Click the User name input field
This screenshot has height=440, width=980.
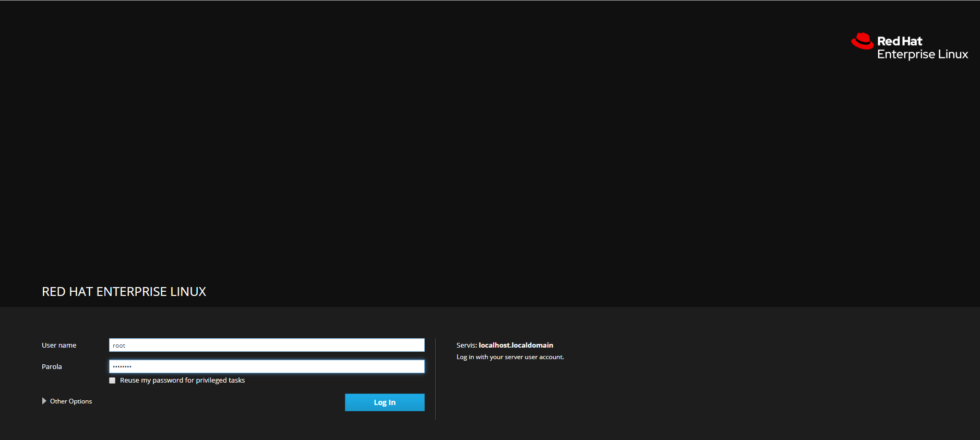pyautogui.click(x=267, y=345)
